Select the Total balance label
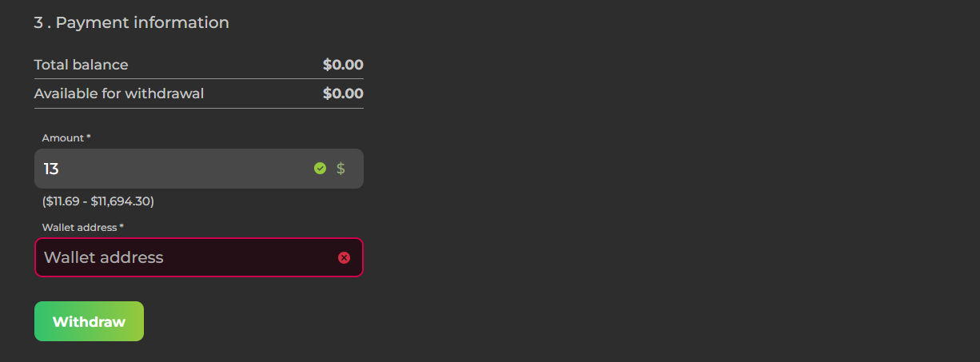980x362 pixels. click(81, 65)
